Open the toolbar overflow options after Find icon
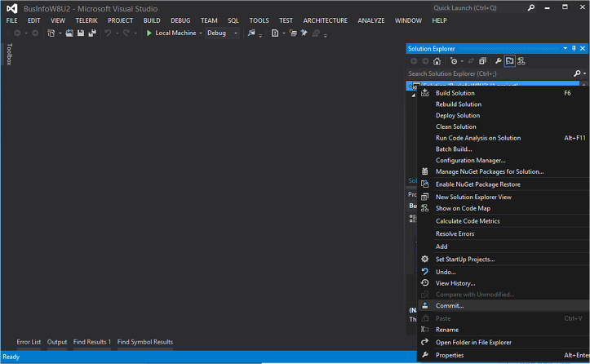Viewport: 590px width, 364px height. [260, 36]
